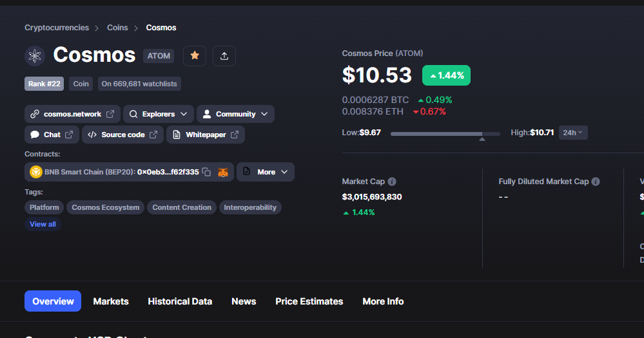Expand the Community dropdown
The image size is (644, 338).
[x=235, y=114]
